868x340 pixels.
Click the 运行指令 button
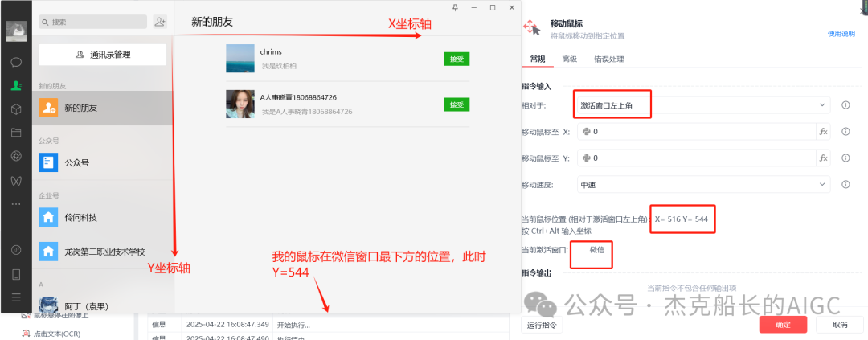click(x=542, y=325)
